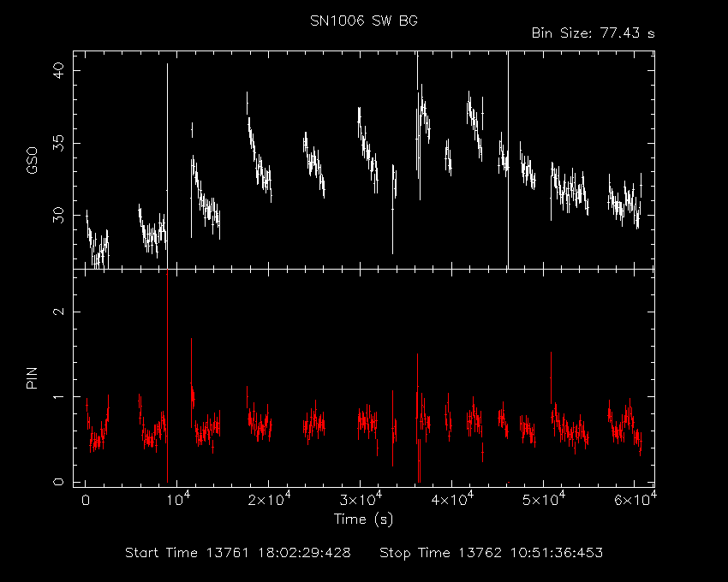
Task: Select the 'Time (s)' x-axis label
Action: (363, 519)
